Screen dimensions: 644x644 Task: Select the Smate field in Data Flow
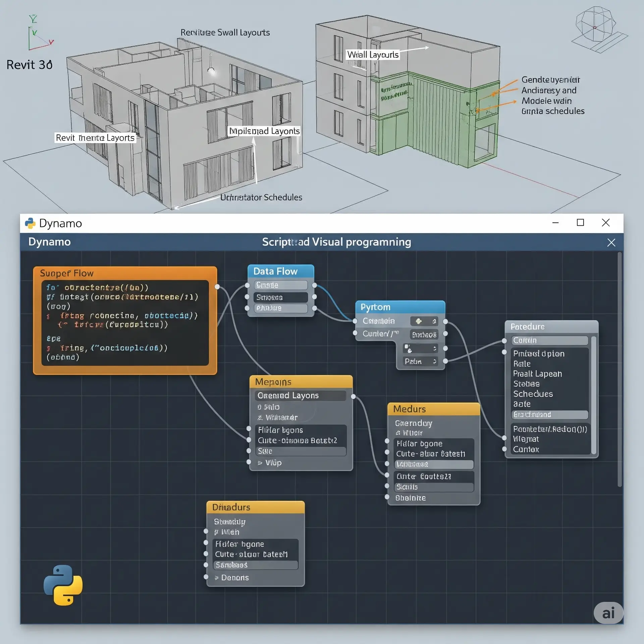coord(281,285)
